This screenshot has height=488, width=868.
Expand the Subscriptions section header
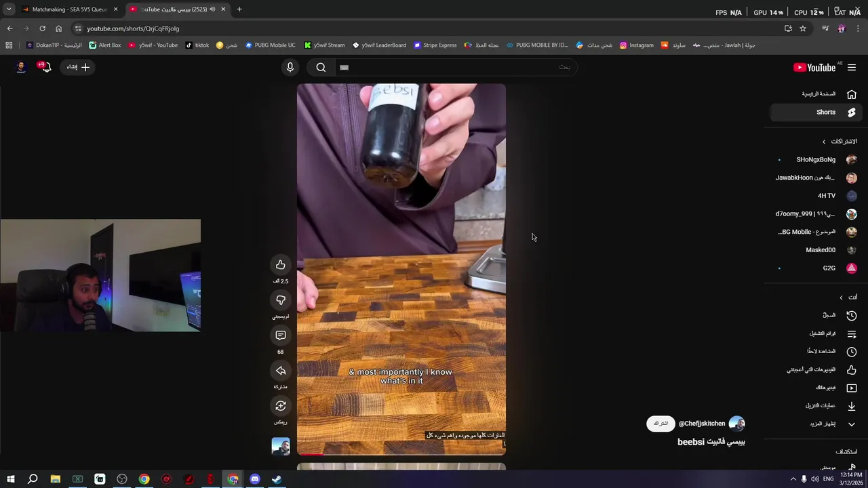coord(840,141)
